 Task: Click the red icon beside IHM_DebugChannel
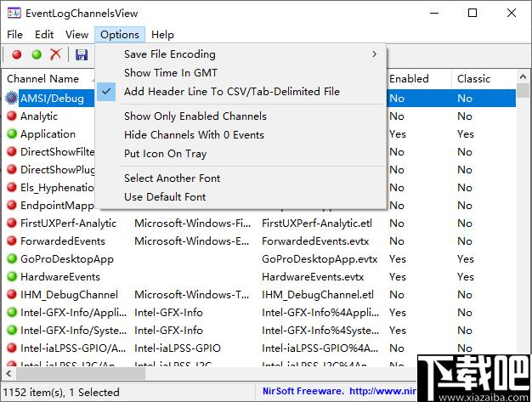[12, 294]
